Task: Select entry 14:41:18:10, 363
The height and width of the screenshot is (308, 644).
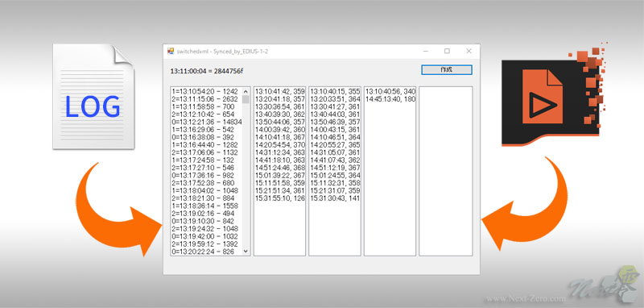Action: click(279, 160)
